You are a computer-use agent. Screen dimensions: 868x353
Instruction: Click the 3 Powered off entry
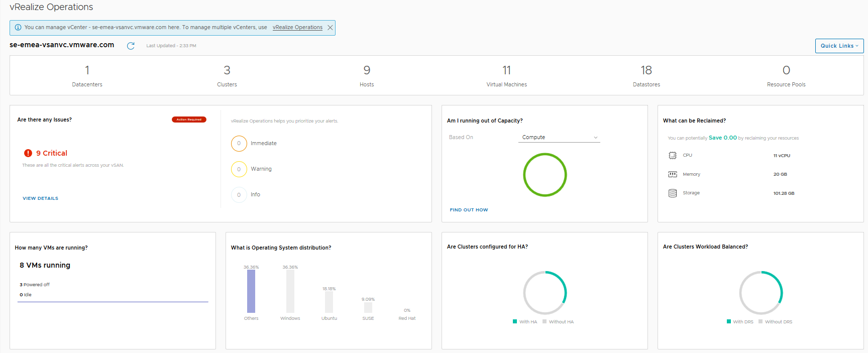click(35, 285)
